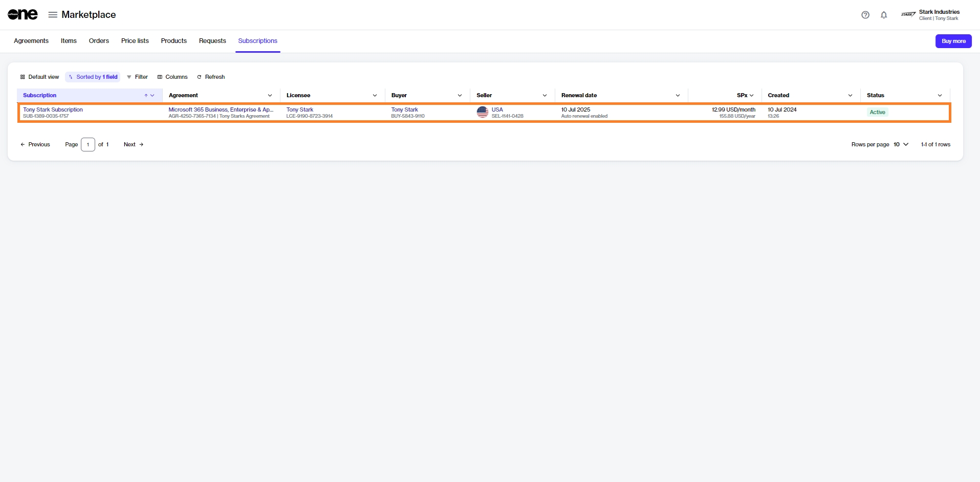The width and height of the screenshot is (980, 482).
Task: Expand the Agreement column dropdown
Action: [270, 96]
